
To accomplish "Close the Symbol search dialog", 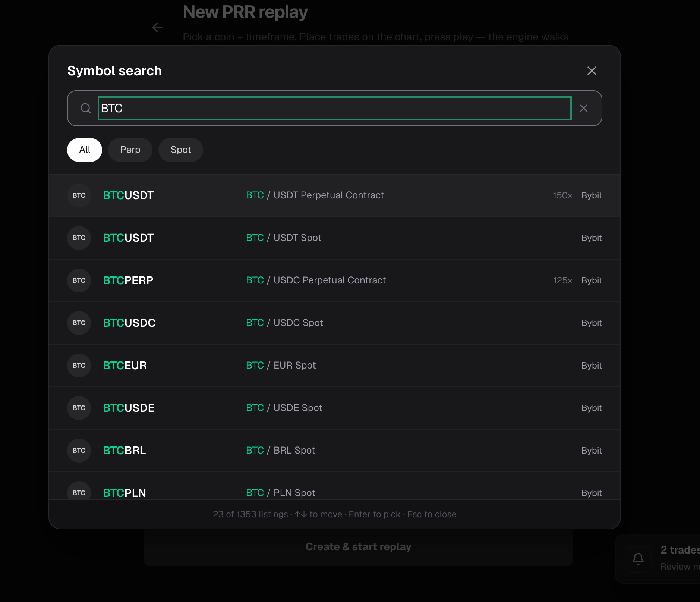I will 592,71.
